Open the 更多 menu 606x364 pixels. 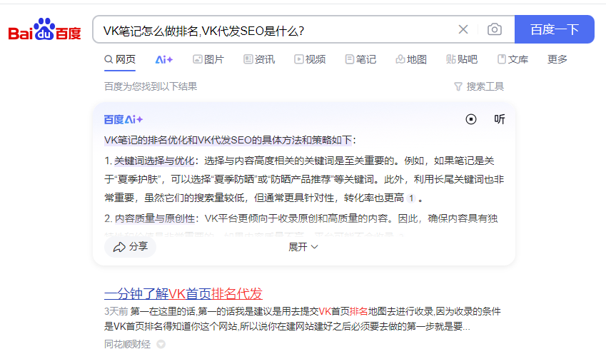coord(557,59)
